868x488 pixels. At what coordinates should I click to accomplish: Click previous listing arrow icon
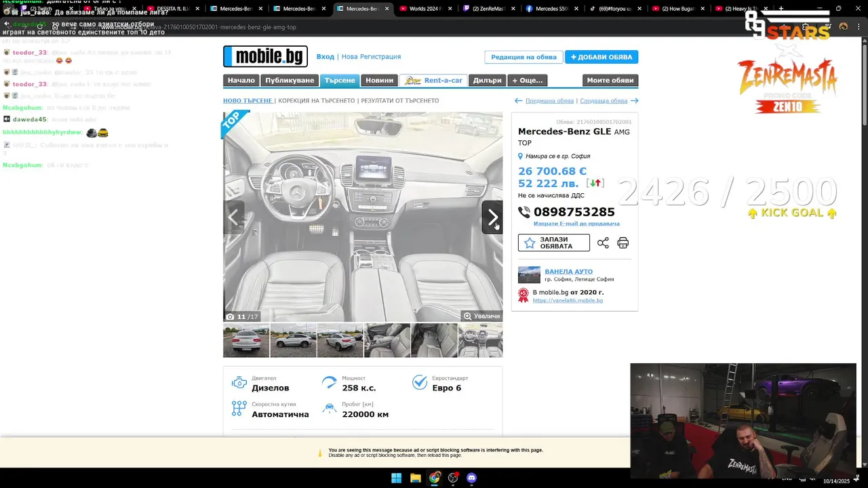(519, 100)
